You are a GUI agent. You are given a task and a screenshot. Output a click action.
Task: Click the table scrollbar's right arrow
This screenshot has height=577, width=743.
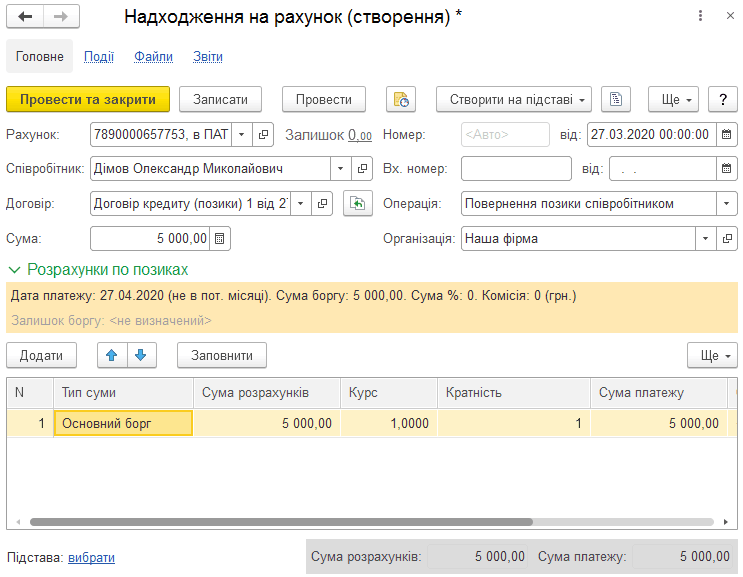click(x=725, y=522)
